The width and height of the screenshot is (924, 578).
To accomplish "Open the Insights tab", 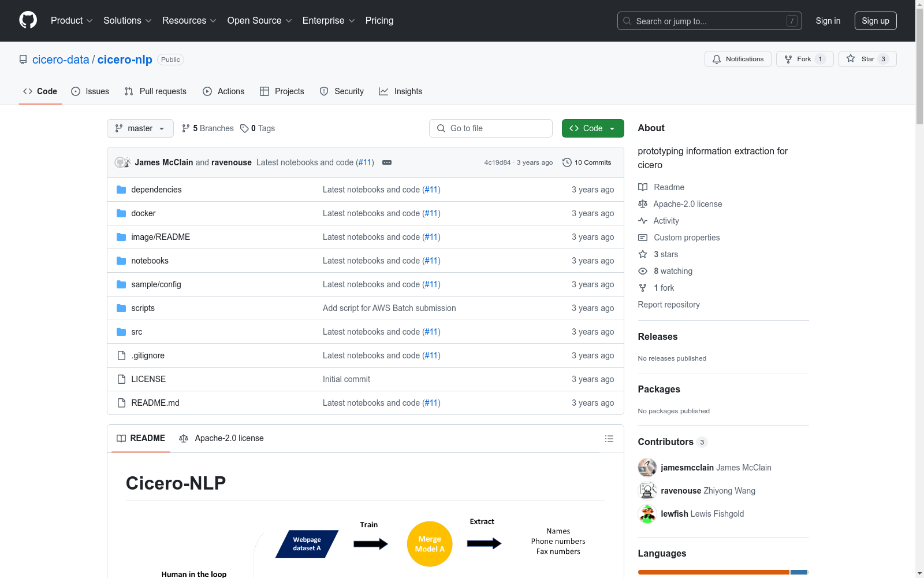I will (x=400, y=91).
